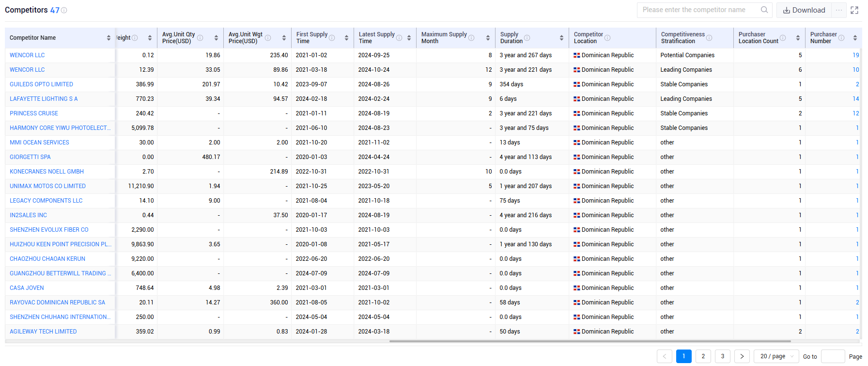Click info icon for Competitor Location
The image size is (868, 366).
607,38
